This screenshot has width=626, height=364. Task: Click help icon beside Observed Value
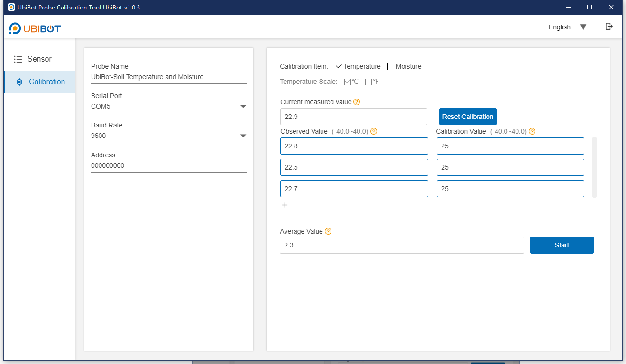374,131
